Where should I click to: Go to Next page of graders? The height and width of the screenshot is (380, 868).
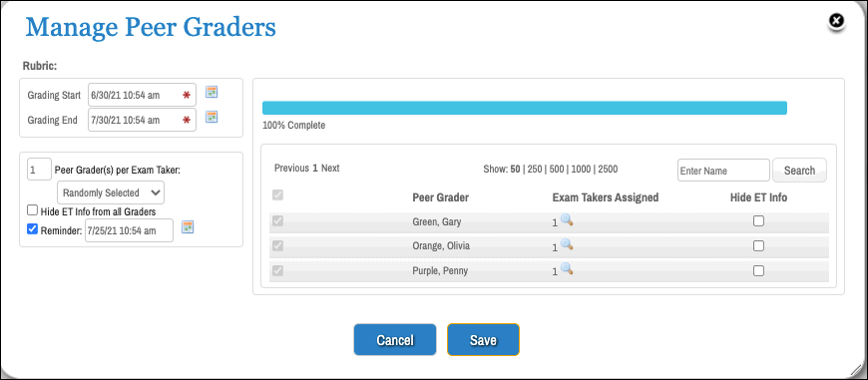[x=330, y=169]
